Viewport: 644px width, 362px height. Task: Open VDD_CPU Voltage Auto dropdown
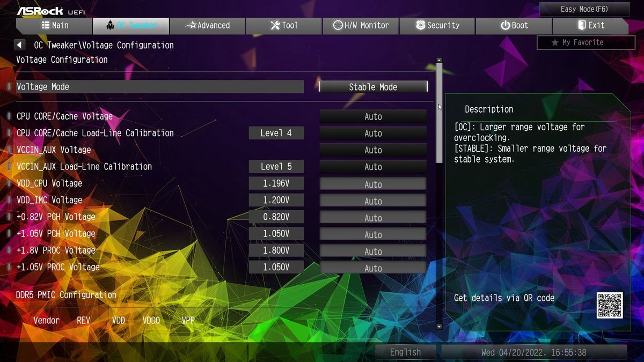[x=373, y=184]
